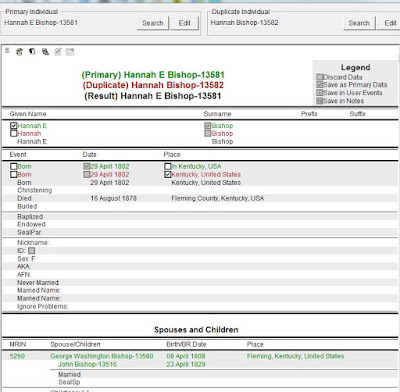Click the 'Hannah Bishop-13582' duplicate individual field

(x=244, y=23)
